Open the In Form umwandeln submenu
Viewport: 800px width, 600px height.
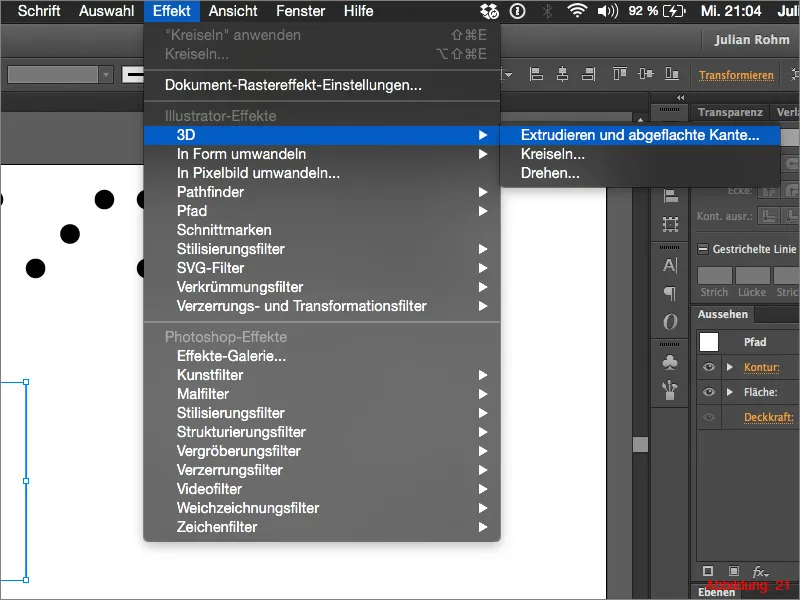click(322, 154)
